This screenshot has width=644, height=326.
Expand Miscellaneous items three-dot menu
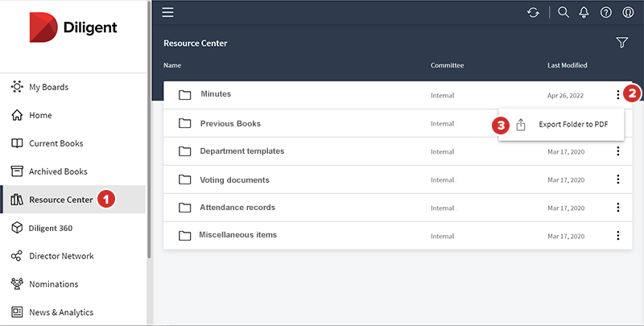(617, 236)
